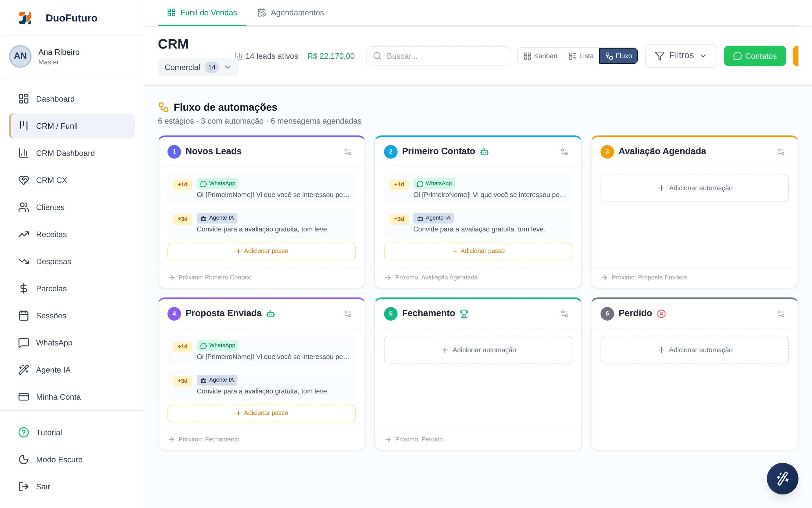The image size is (812, 508).
Task: Click the robot icon beside Proposta Enviada
Action: 270,314
